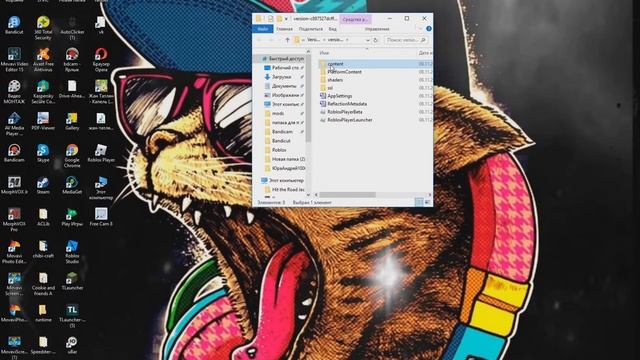
Task: Switch to the Вид ribbon tab
Action: click(x=333, y=29)
